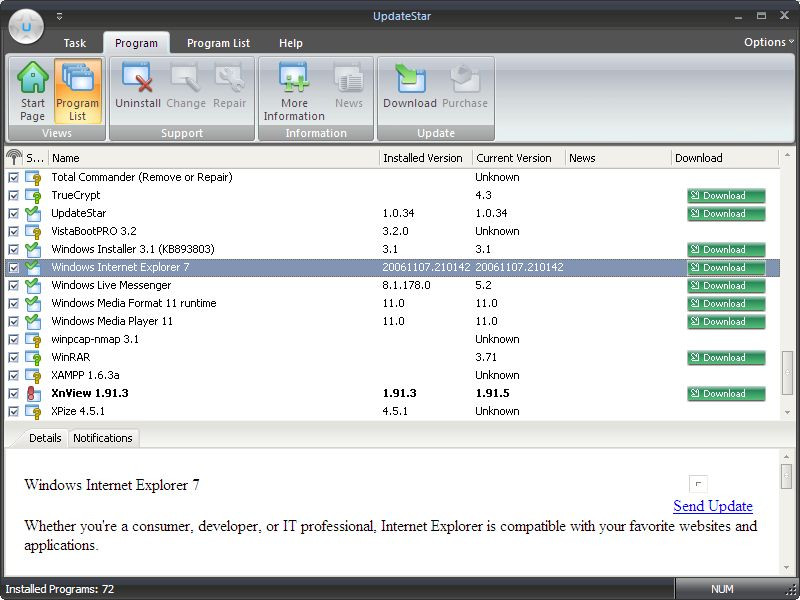Click the News column header
Image resolution: width=800 pixels, height=600 pixels.
tap(618, 158)
